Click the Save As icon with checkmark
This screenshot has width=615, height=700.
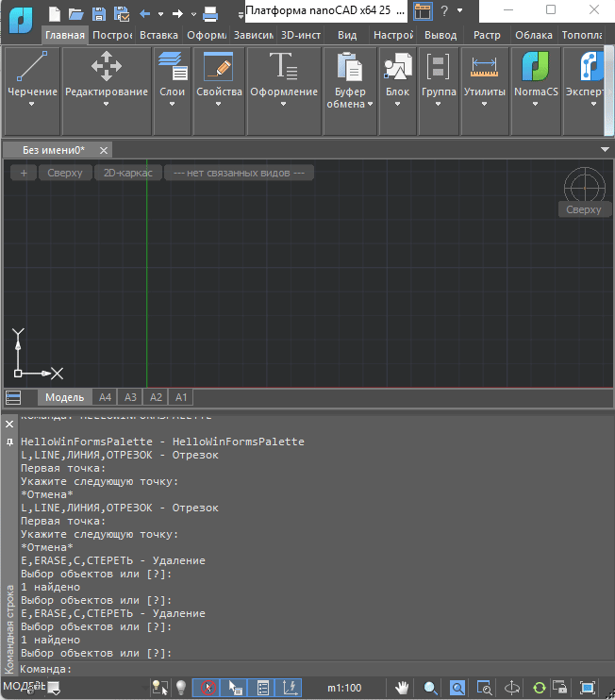tap(122, 14)
